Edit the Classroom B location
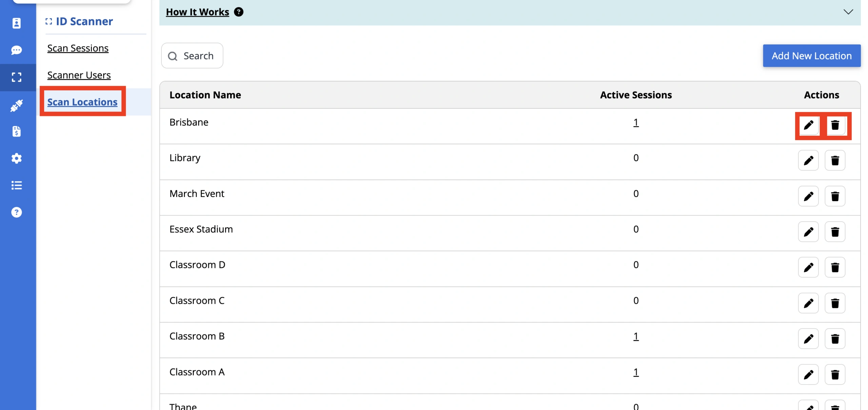Screen dimensions: 868x410 pyautogui.click(x=808, y=338)
